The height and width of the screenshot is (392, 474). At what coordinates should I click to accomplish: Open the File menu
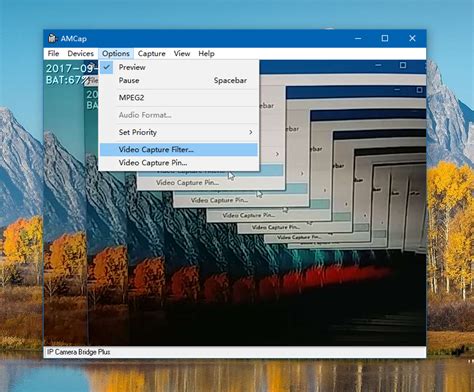(53, 54)
